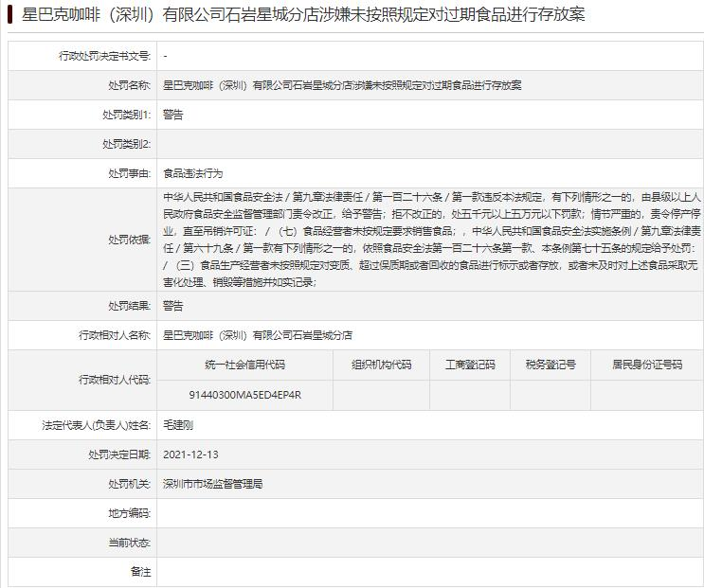Click the 地方编码 label
The width and height of the screenshot is (704, 588).
[x=129, y=513]
